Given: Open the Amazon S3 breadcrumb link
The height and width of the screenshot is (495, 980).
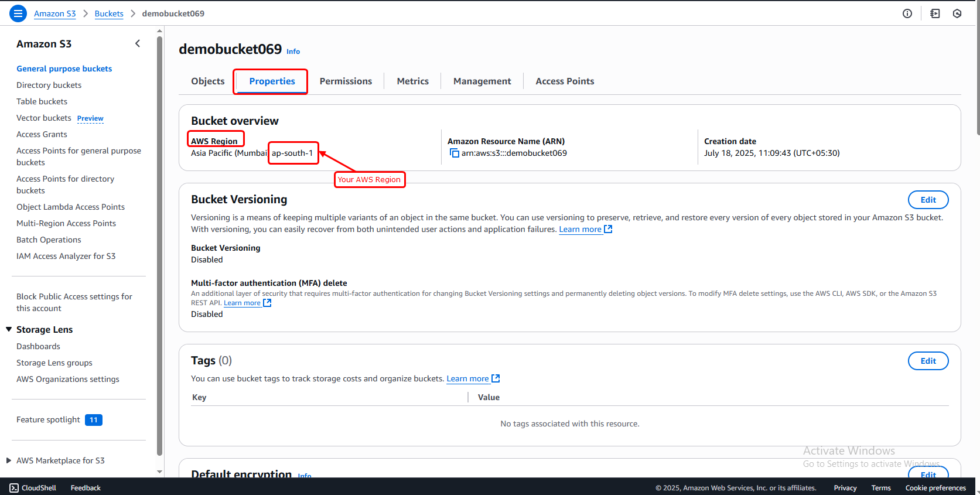Looking at the screenshot, I should (54, 13).
